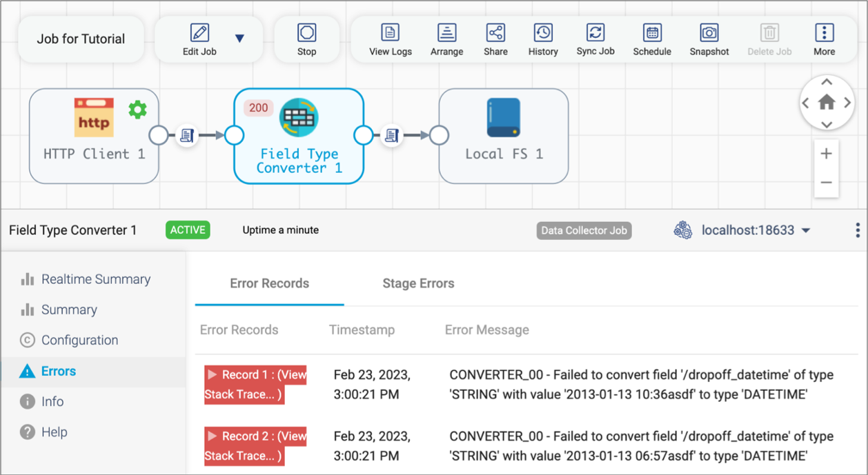Viewport: 868px width, 475px height.
Task: Open the More options icon
Action: (825, 32)
